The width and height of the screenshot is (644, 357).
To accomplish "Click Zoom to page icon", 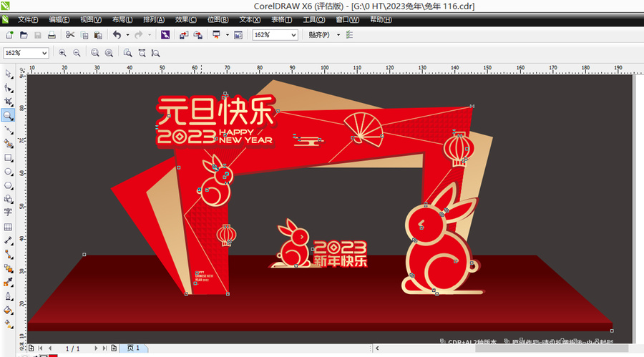I will [128, 53].
